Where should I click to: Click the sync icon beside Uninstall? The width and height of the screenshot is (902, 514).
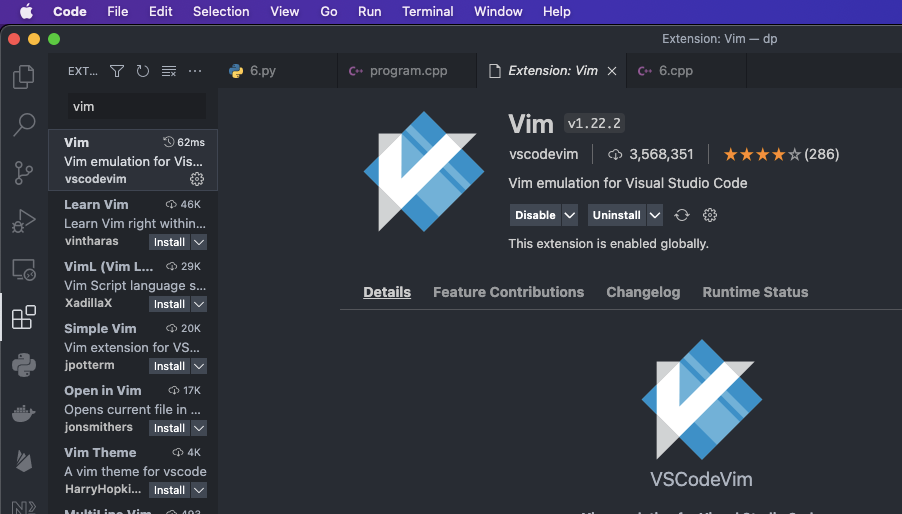[x=682, y=215]
